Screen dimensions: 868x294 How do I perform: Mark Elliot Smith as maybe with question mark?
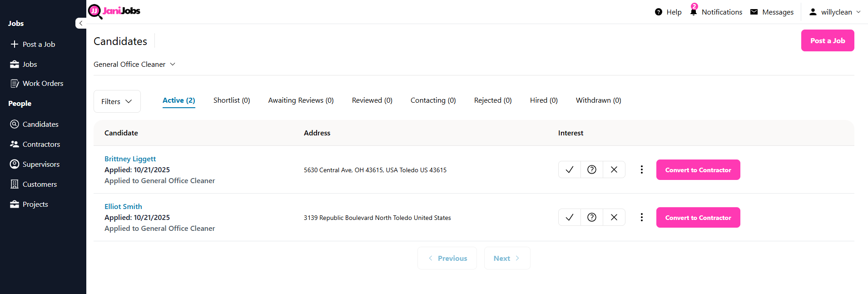[x=592, y=217]
